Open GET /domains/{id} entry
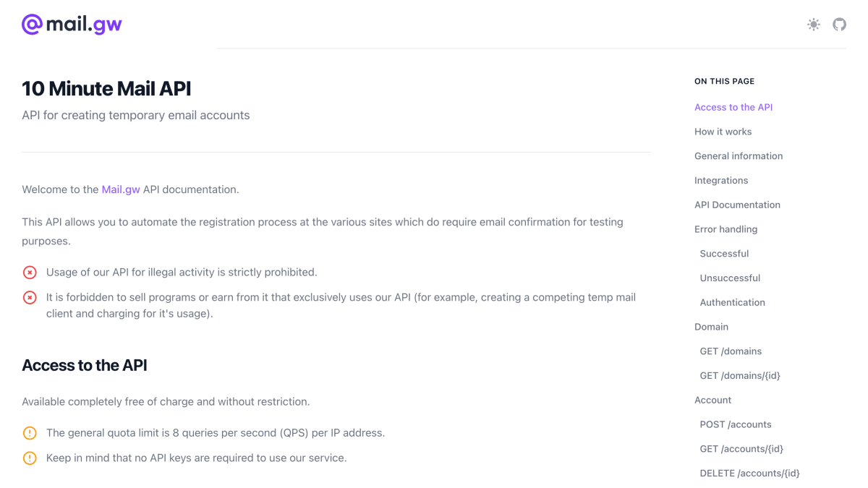Image resolution: width=868 pixels, height=488 pixels. (740, 375)
